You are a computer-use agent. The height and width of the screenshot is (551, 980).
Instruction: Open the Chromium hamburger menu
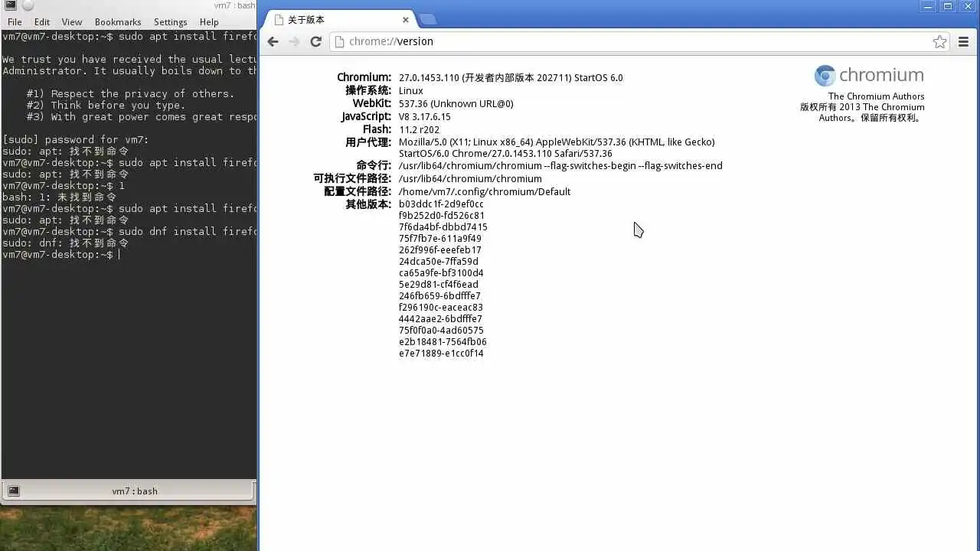pyautogui.click(x=965, y=42)
